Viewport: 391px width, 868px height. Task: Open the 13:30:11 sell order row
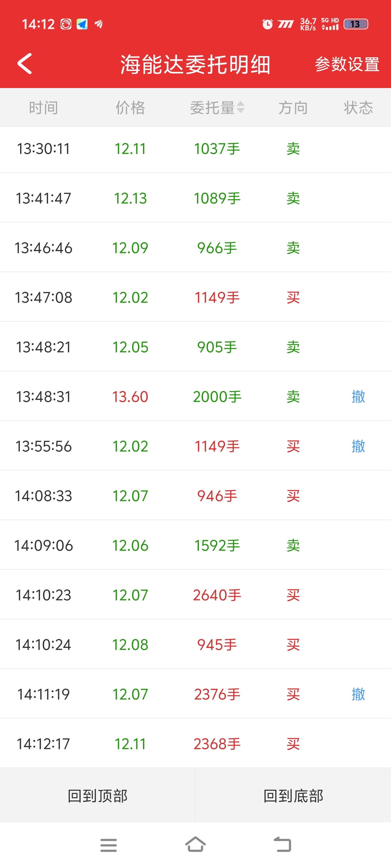coord(195,148)
